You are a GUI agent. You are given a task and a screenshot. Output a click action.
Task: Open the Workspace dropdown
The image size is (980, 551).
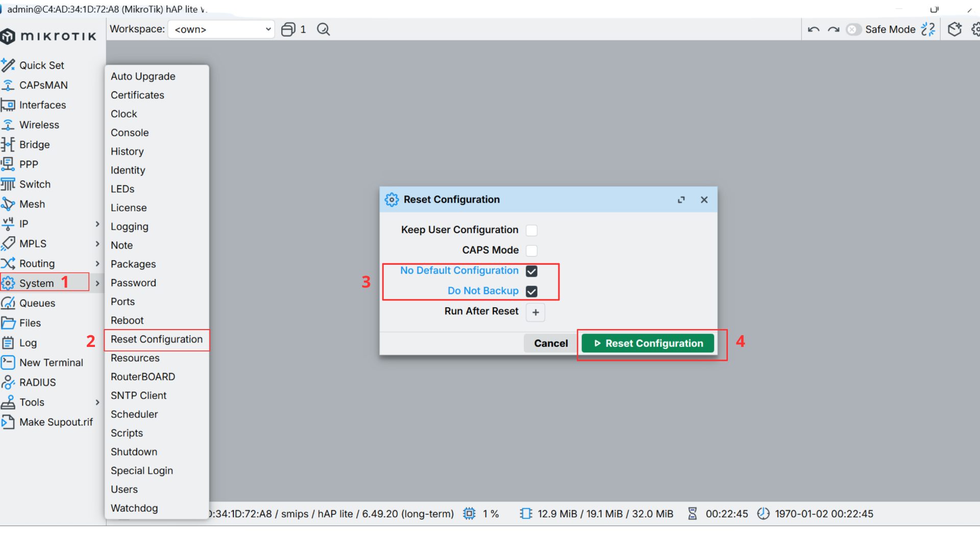click(221, 30)
